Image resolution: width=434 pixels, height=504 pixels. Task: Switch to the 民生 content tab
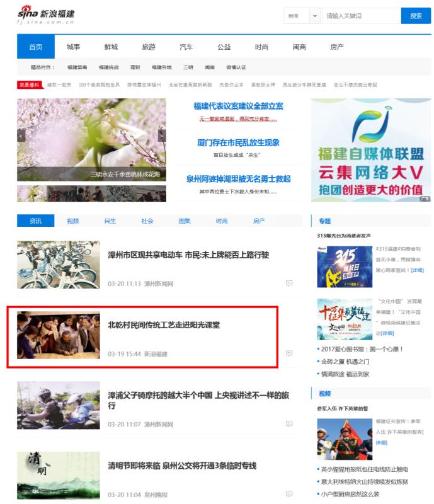coord(110,221)
